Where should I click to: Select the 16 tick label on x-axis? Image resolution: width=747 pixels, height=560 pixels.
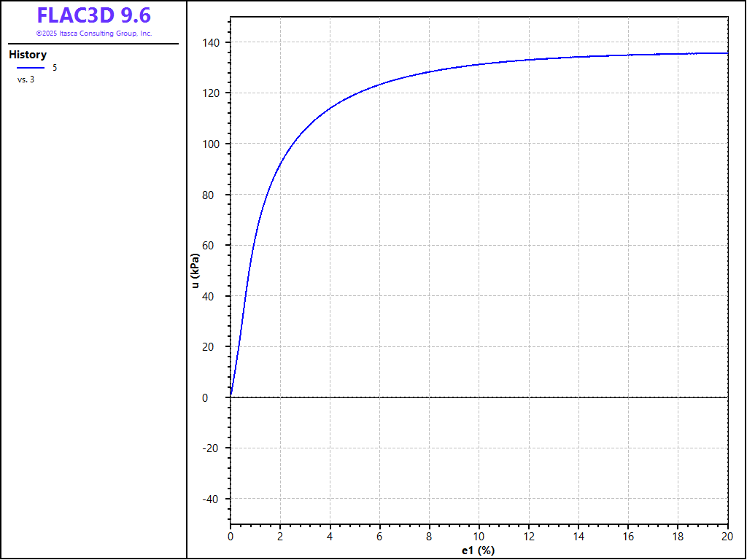tap(628, 536)
